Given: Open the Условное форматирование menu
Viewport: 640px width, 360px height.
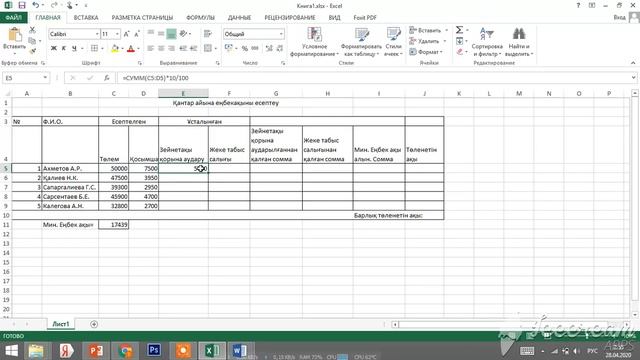Looking at the screenshot, I should (x=314, y=42).
